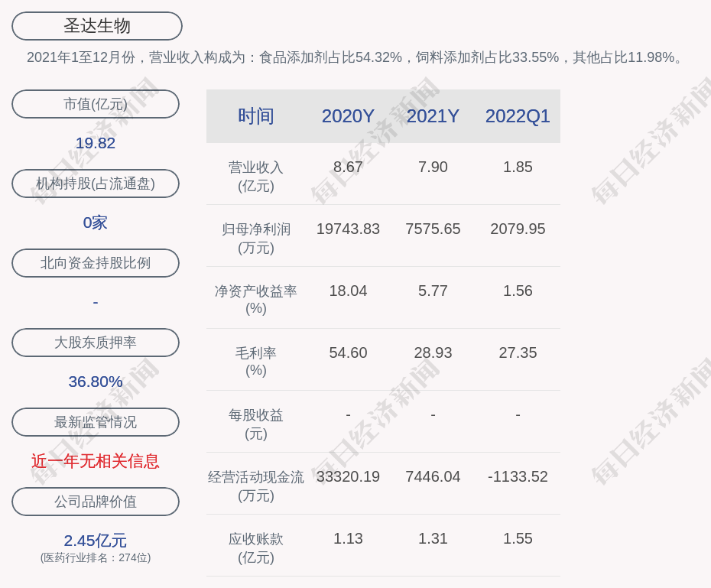
Task: Select the 2020Y column header
Action: [x=348, y=116]
